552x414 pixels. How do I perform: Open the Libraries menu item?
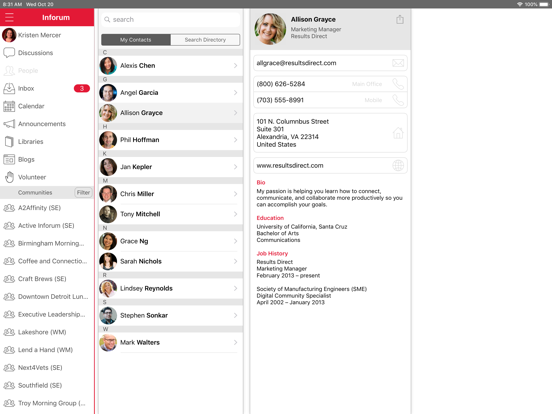[47, 142]
